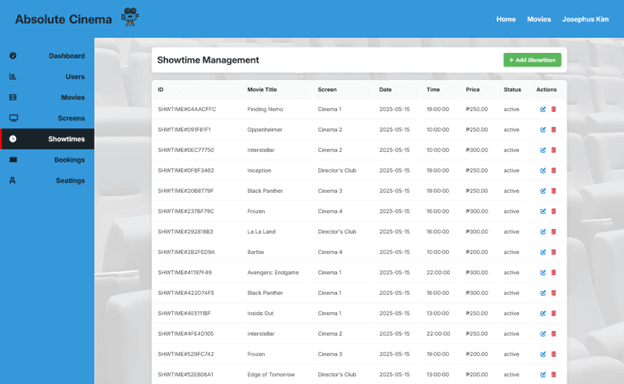Edit showtime SHWTIME#0EC77750
The height and width of the screenshot is (384, 624).
pos(543,150)
